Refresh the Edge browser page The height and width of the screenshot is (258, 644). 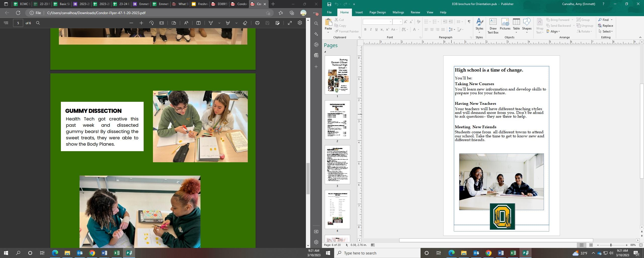pos(18,13)
